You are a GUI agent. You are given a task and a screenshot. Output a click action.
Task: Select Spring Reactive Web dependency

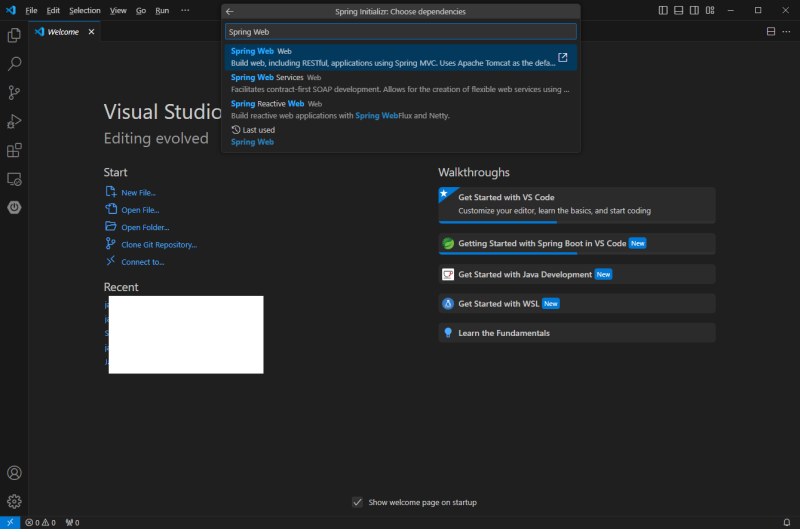pyautogui.click(x=401, y=110)
